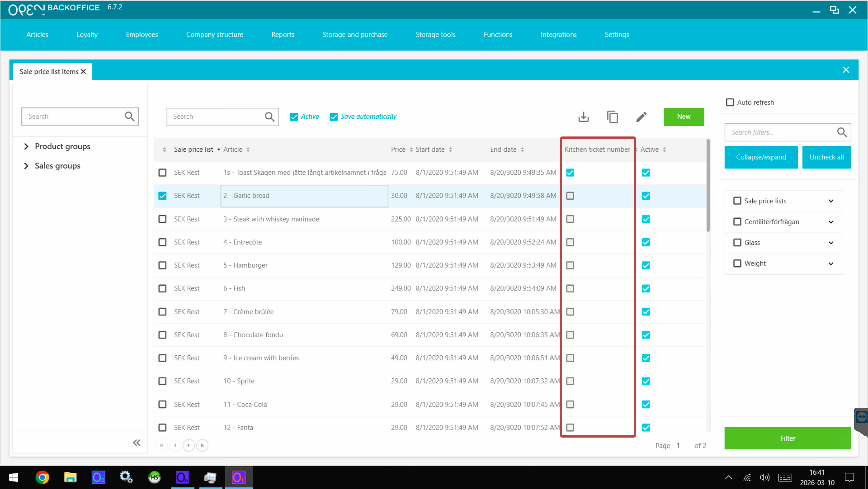The image size is (868, 489).
Task: Collapse left panel with double-chevron icon
Action: [136, 442]
